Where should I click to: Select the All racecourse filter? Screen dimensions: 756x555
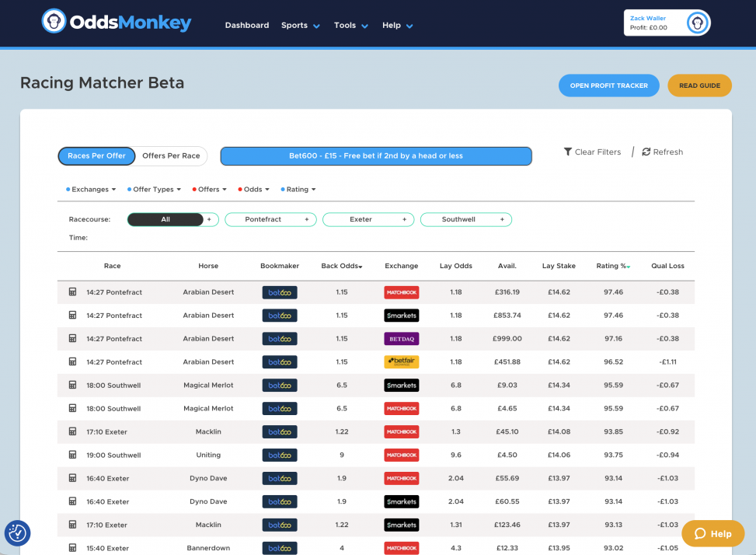point(165,219)
